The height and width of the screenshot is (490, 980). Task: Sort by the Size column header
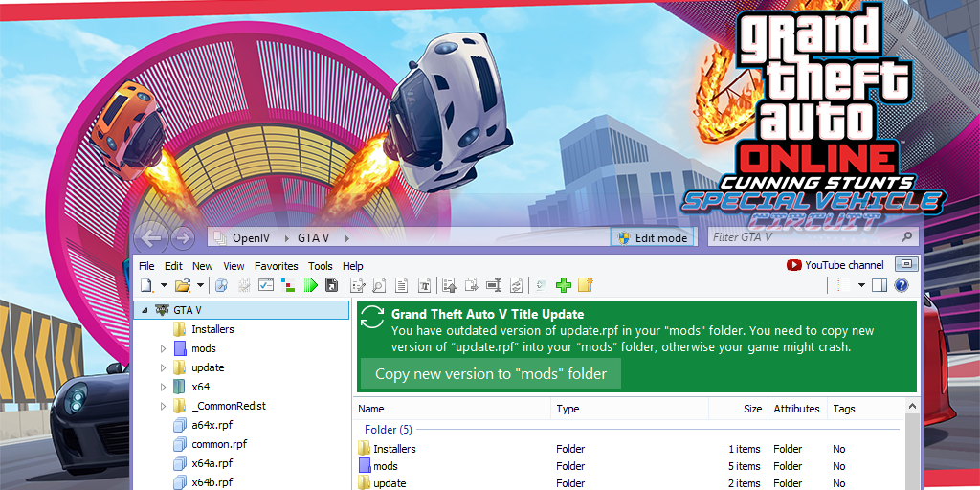pyautogui.click(x=738, y=409)
